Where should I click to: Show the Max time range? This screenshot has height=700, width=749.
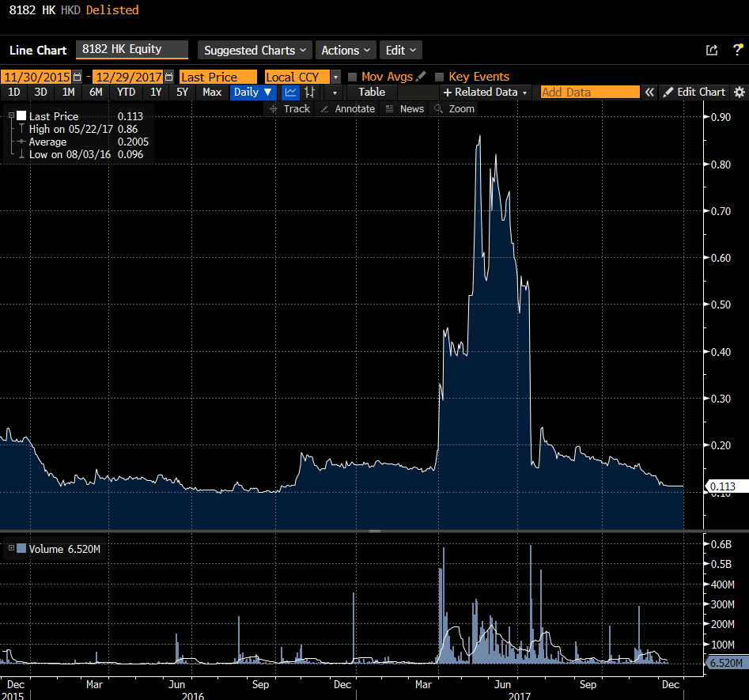[212, 93]
